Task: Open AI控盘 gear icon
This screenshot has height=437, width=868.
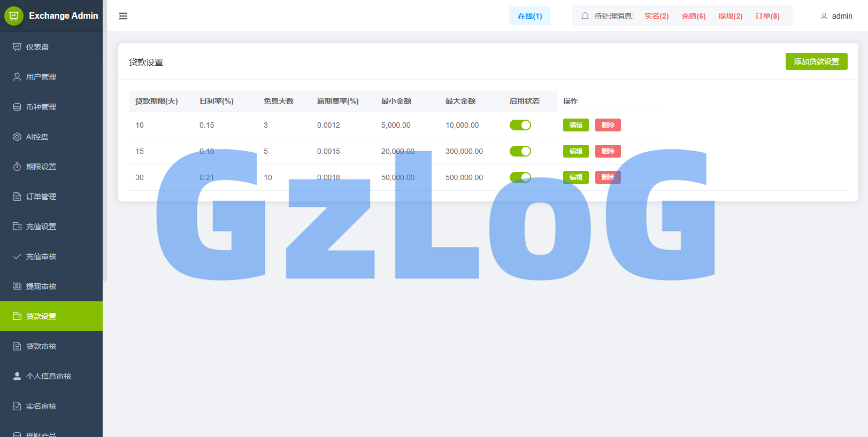Action: [17, 137]
